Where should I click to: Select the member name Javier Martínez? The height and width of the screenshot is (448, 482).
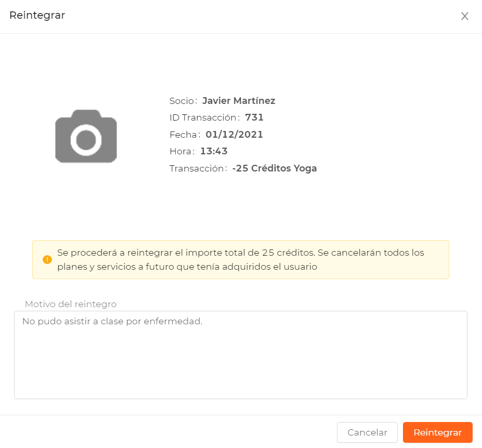coord(239,101)
